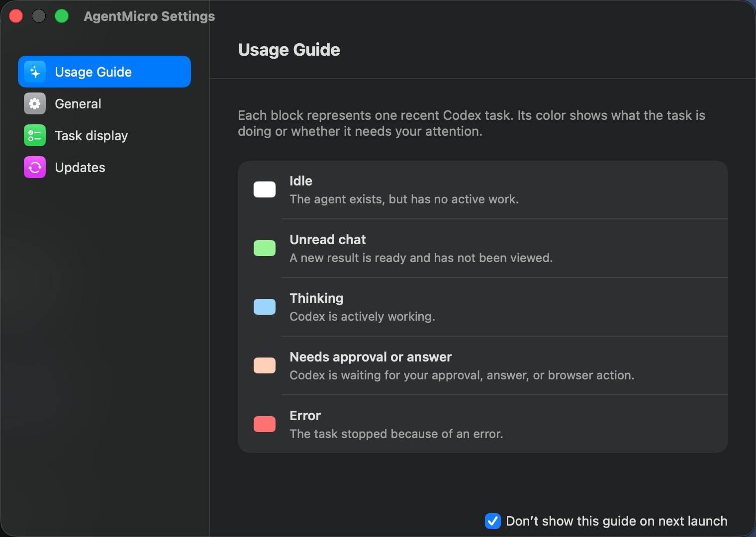Click the white Idle color block

tap(265, 189)
